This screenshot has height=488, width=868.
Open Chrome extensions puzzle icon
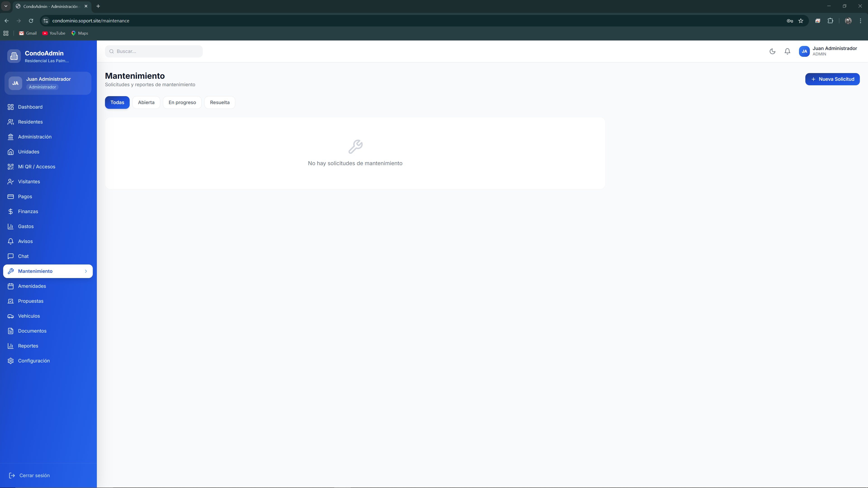pyautogui.click(x=830, y=21)
